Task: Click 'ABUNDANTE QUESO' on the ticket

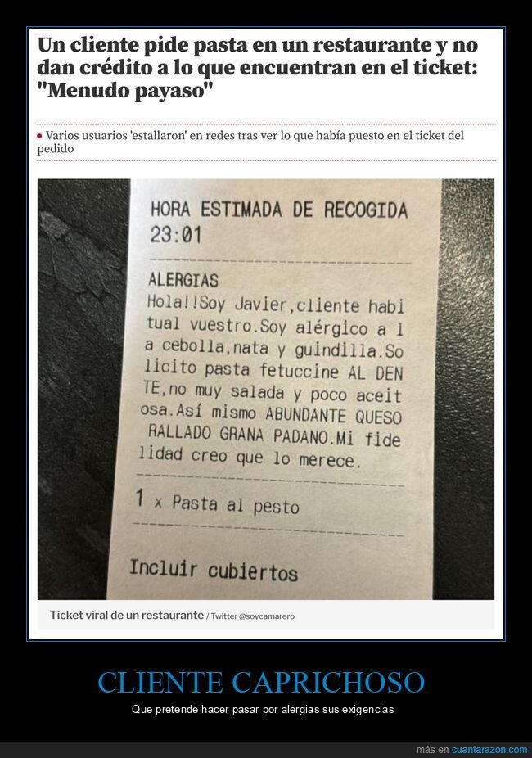Action: click(333, 417)
